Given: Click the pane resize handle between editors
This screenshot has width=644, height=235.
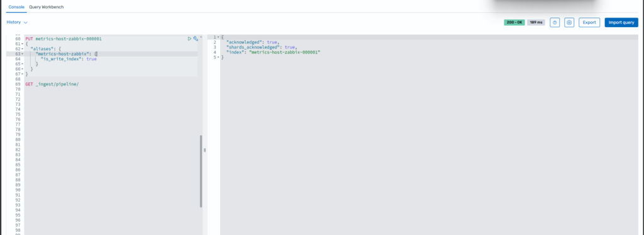Looking at the screenshot, I should pyautogui.click(x=204, y=150).
